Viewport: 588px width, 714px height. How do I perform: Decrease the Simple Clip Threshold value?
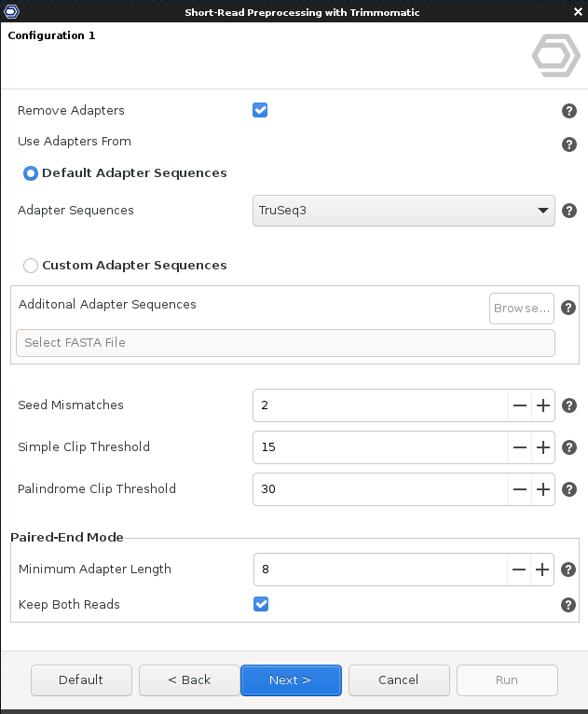point(520,447)
